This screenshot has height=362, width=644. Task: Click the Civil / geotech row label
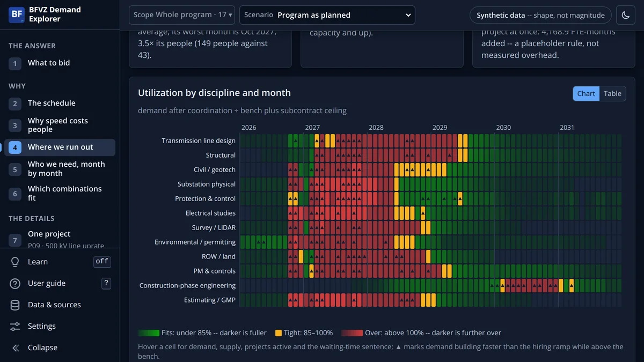pos(215,170)
